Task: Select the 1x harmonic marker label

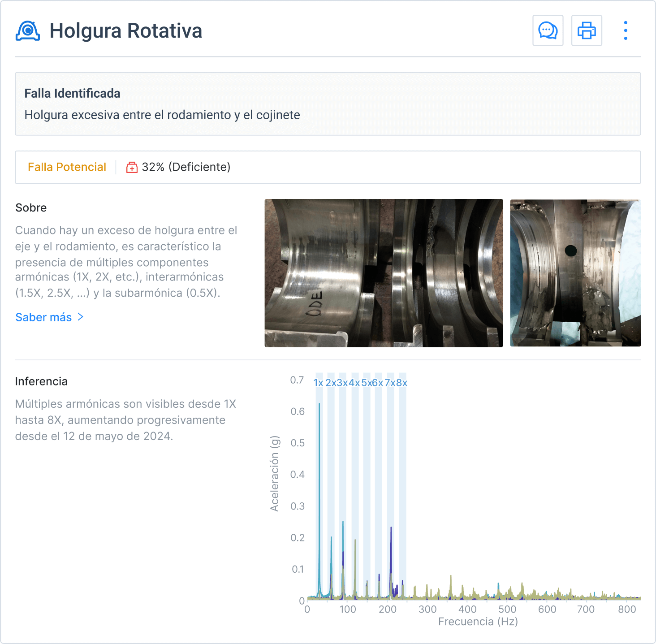Action: point(318,383)
